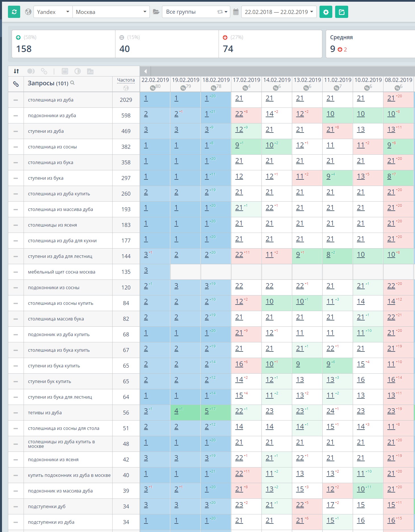The height and width of the screenshot is (532, 415).
Task: Click the left arrow on the horizontal date scrollbar
Action: [x=145, y=71]
